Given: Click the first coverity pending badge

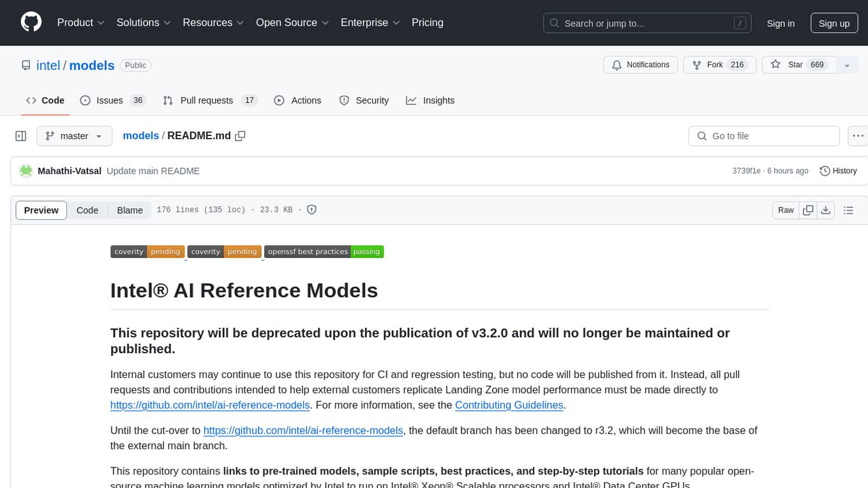Looking at the screenshot, I should (147, 252).
